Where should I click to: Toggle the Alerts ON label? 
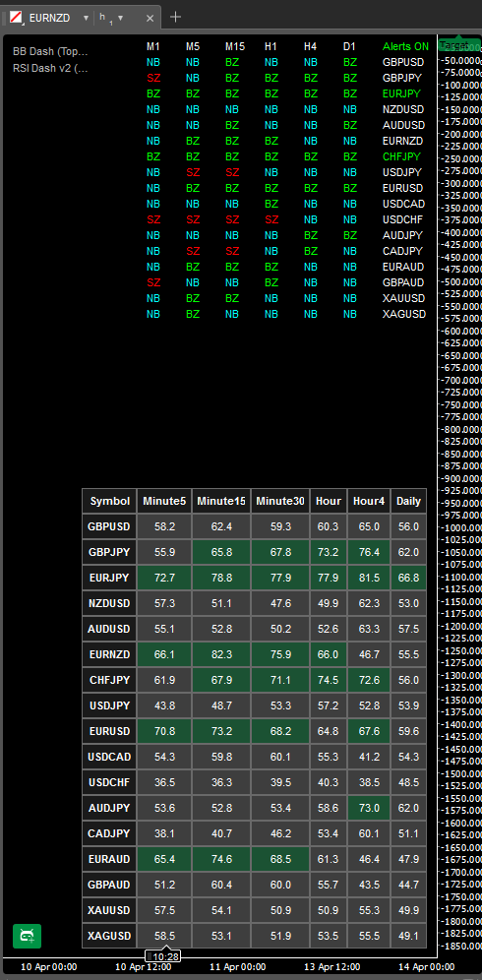coord(405,46)
